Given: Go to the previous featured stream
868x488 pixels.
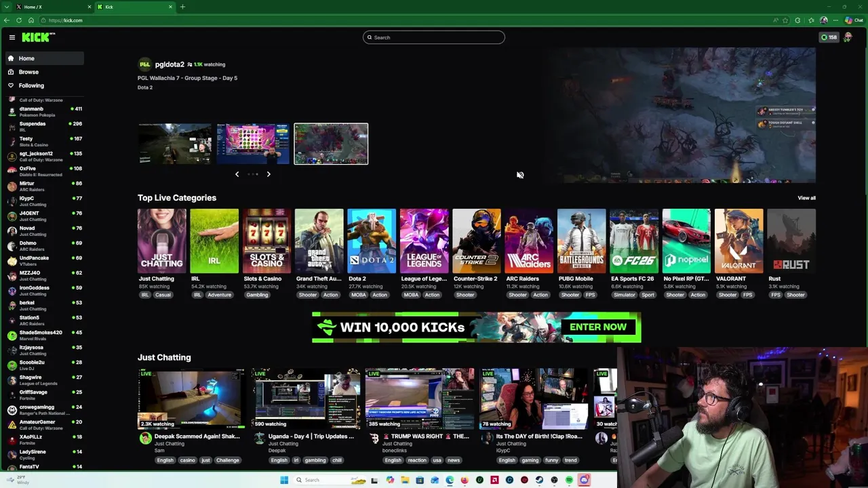Looking at the screenshot, I should point(237,174).
